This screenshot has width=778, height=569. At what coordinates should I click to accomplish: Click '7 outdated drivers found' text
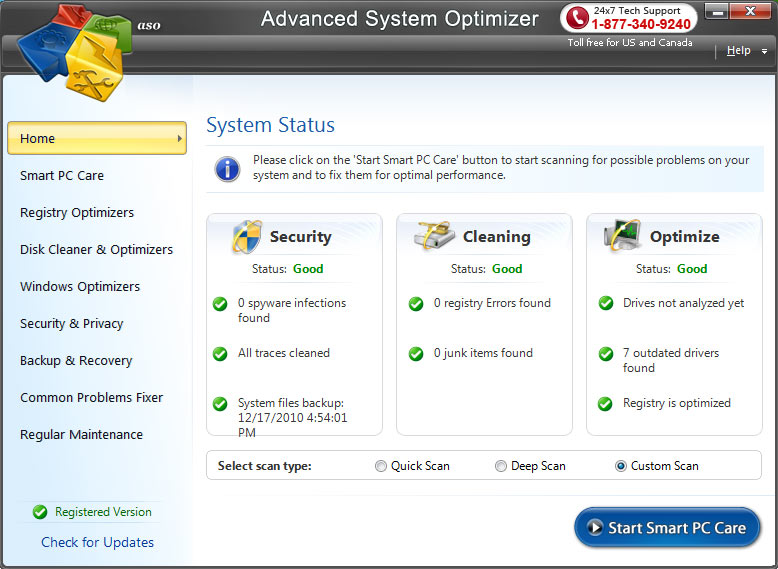pos(671,361)
